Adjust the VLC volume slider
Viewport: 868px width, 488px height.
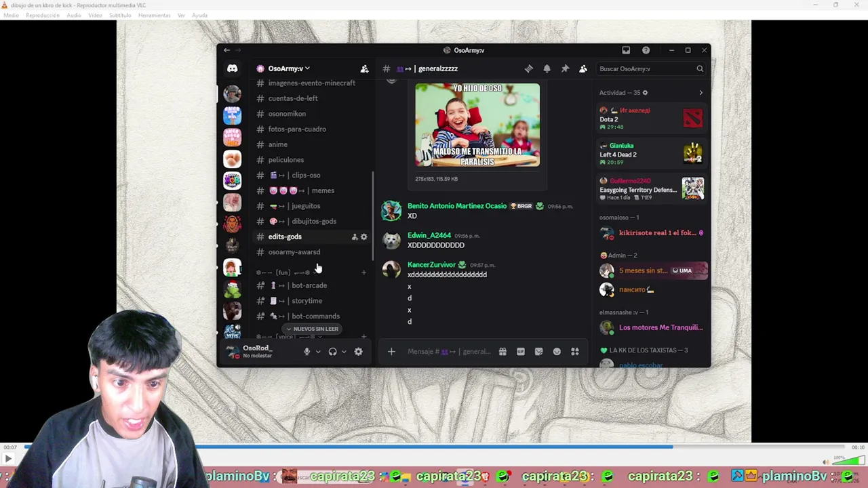848,461
